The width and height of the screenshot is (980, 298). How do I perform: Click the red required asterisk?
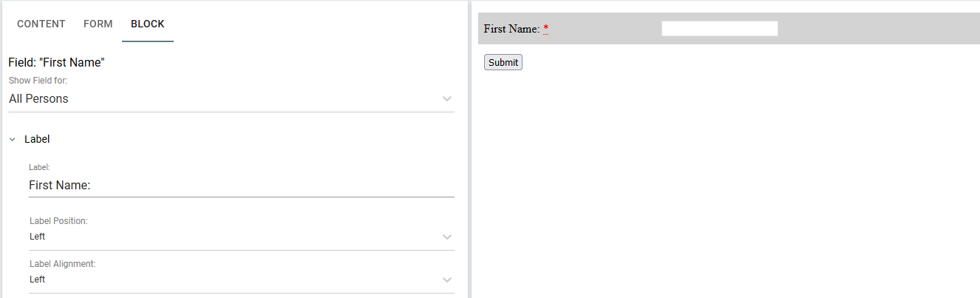pos(546,29)
